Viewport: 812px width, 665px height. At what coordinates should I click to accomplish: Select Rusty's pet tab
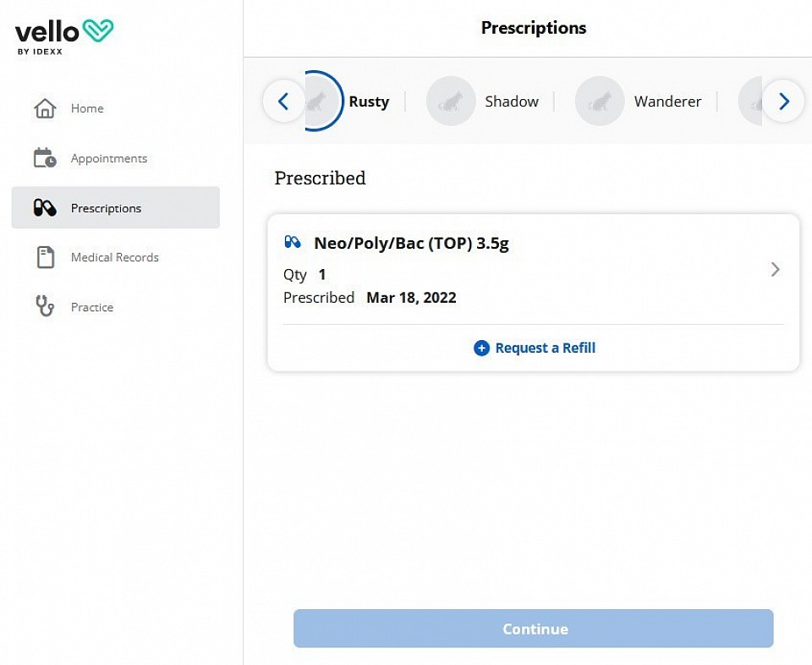point(369,102)
